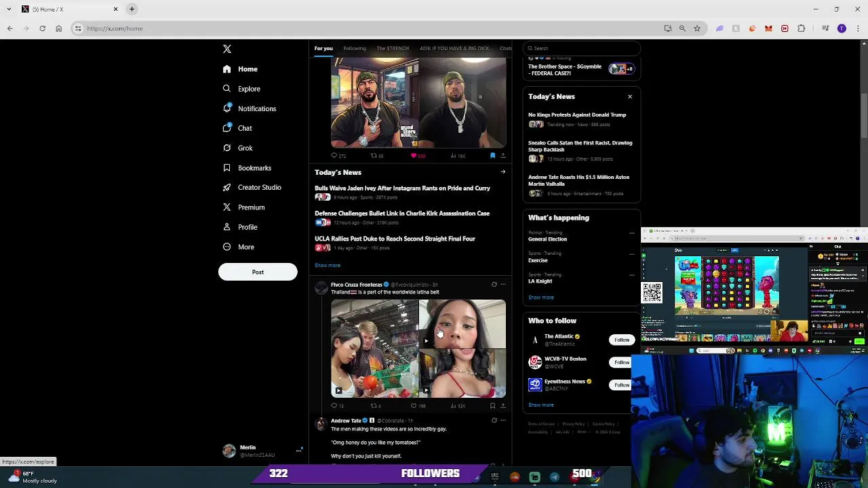Open Chrome profile avatar T

842,28
